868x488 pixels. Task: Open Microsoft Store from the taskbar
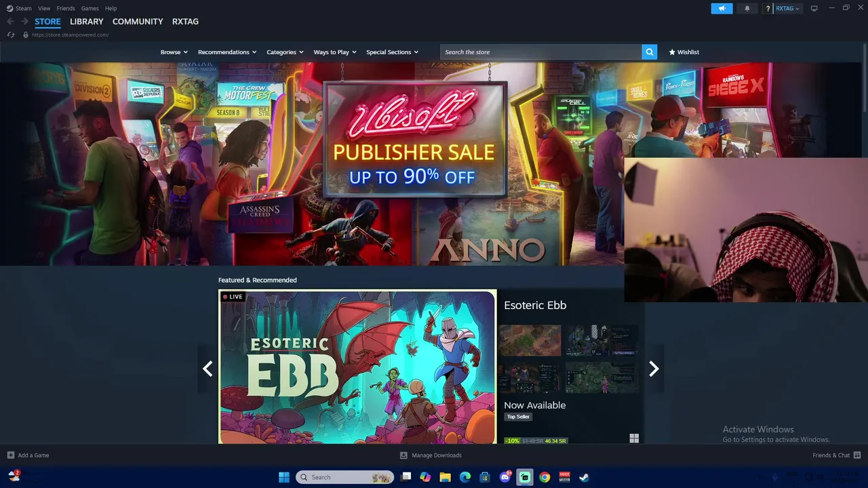pyautogui.click(x=485, y=477)
